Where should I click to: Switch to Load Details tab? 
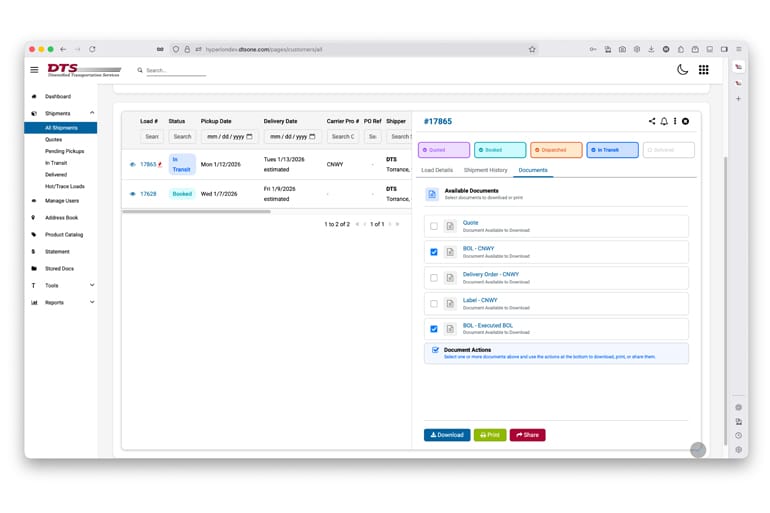tap(437, 170)
